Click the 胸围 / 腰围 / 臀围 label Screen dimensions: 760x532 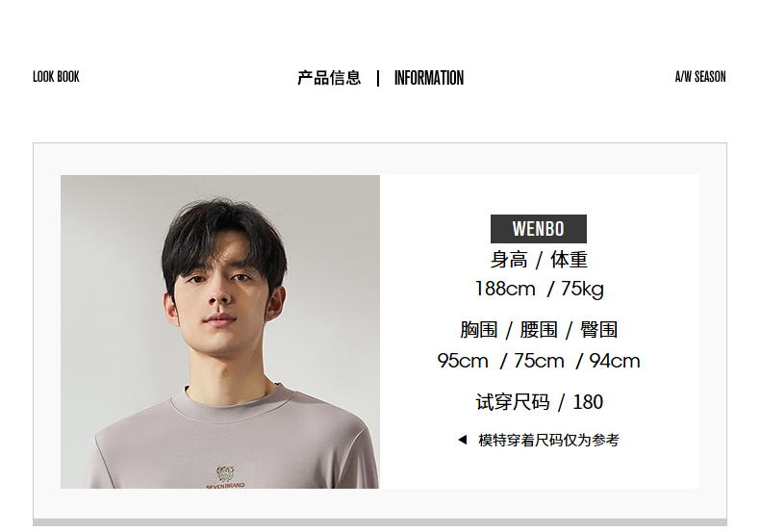click(x=539, y=330)
